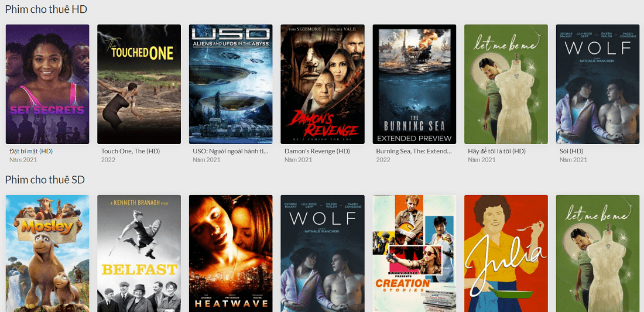Select The Touched One poster image
The image size is (644, 312).
pyautogui.click(x=139, y=84)
